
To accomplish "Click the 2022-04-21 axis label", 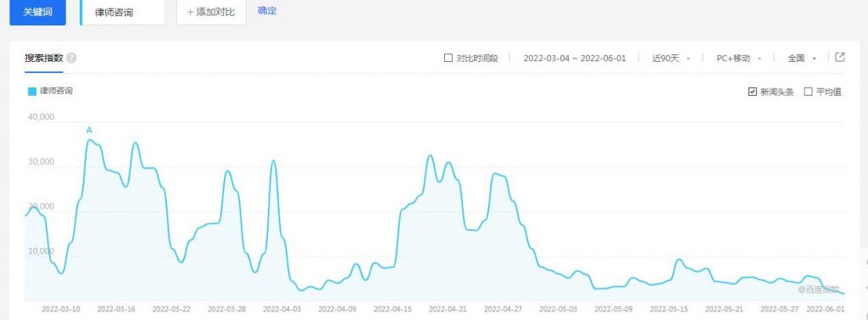I will tap(448, 310).
